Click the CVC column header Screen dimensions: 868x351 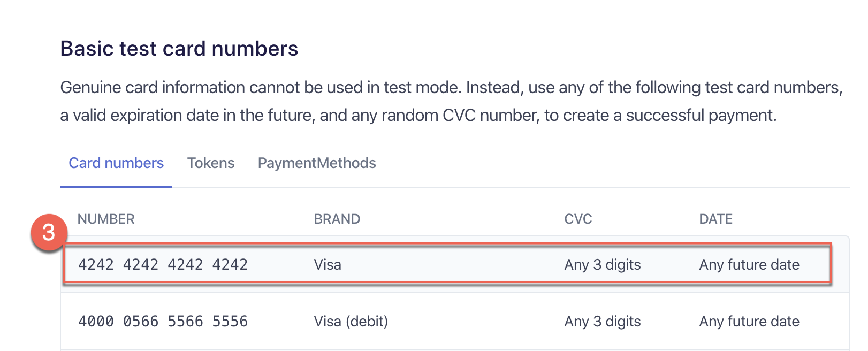(578, 219)
